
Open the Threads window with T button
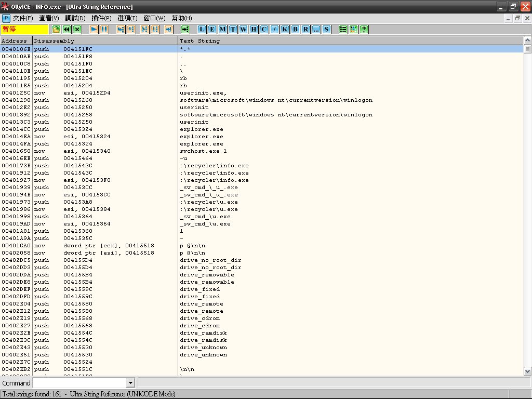point(233,30)
